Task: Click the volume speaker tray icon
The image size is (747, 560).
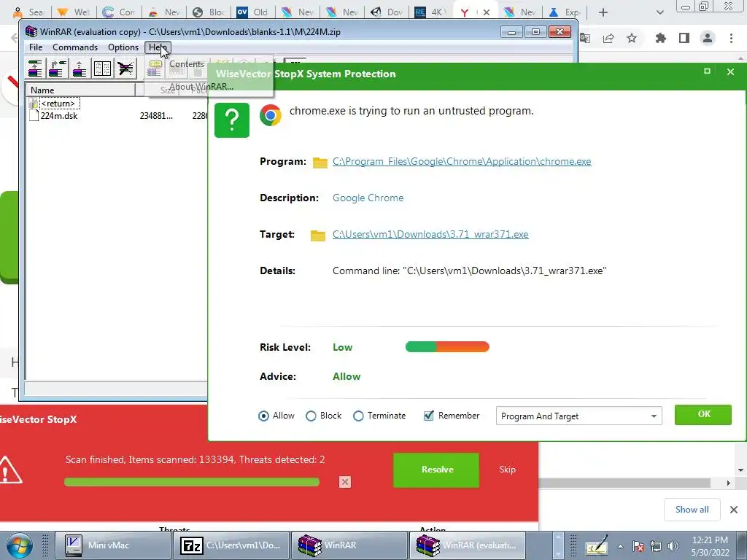Action: point(673,546)
